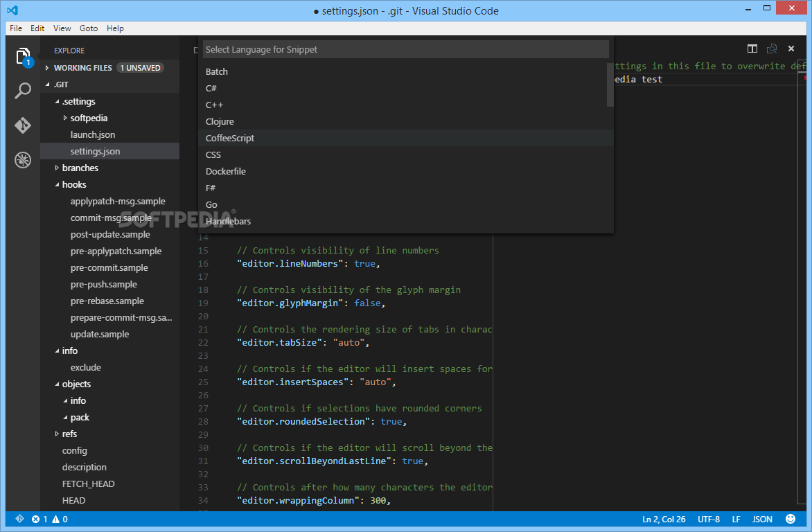Open post-update.sample file
The height and width of the screenshot is (532, 812).
[109, 234]
